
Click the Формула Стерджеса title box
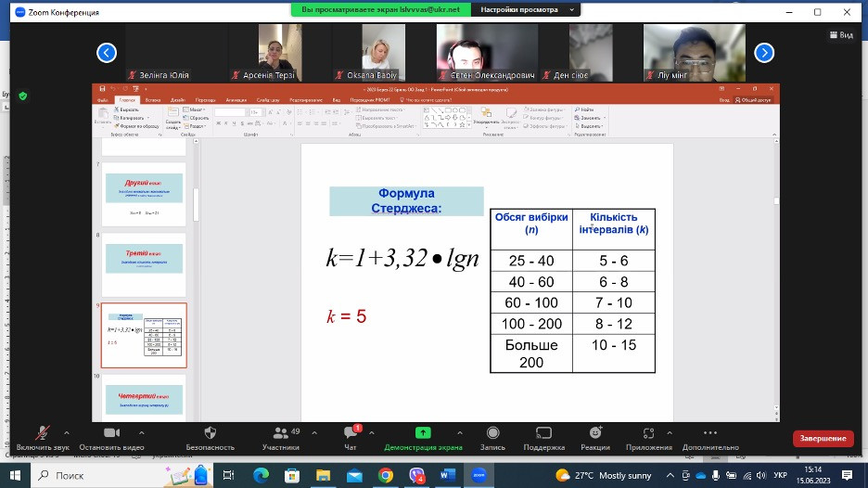[x=406, y=200]
